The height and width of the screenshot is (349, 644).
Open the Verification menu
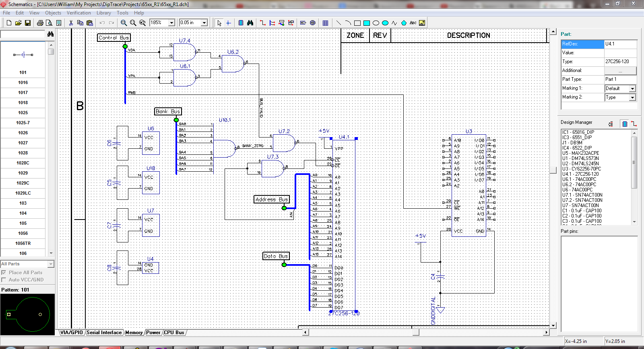pyautogui.click(x=78, y=13)
